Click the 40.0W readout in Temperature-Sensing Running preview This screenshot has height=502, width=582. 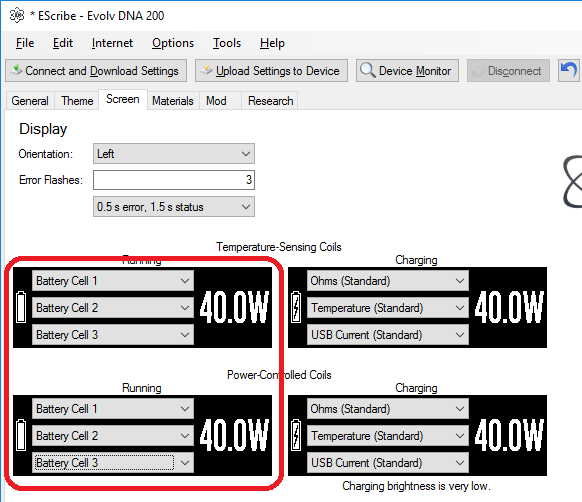(x=234, y=307)
